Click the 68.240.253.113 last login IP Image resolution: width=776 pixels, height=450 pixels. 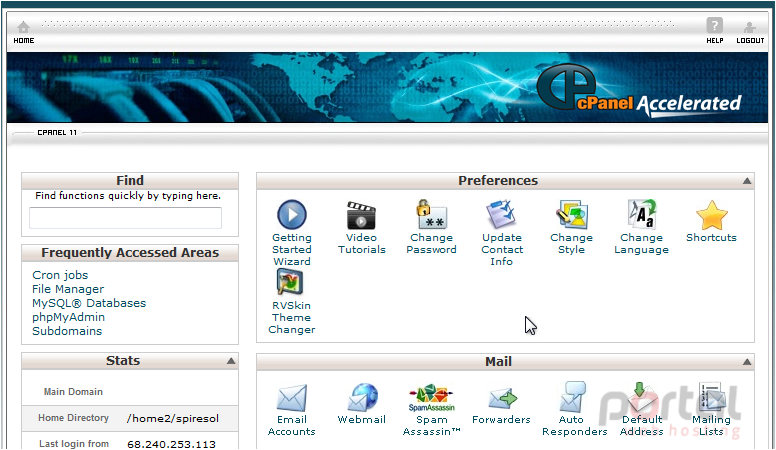tap(171, 444)
